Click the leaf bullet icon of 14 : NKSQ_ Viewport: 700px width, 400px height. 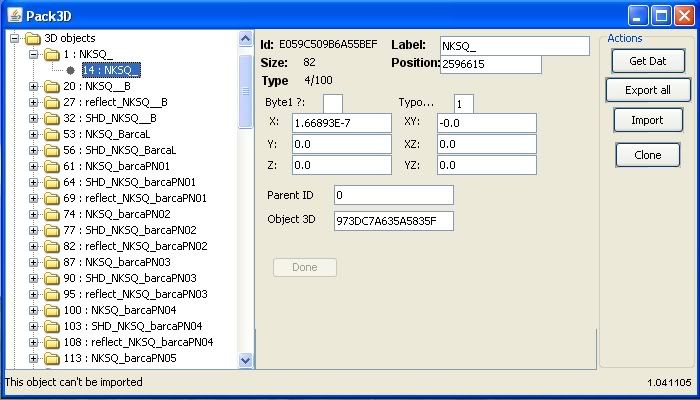(71, 70)
